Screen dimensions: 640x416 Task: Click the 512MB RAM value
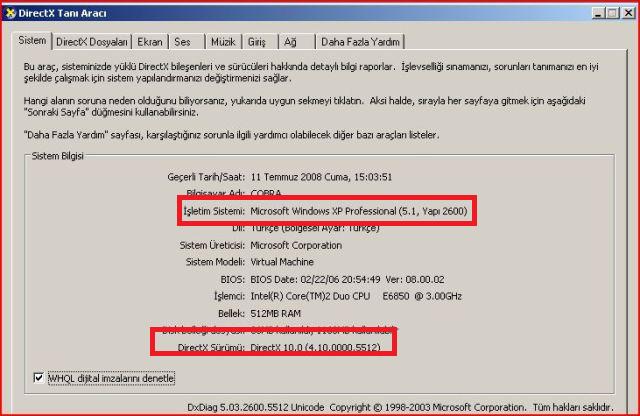click(x=276, y=314)
